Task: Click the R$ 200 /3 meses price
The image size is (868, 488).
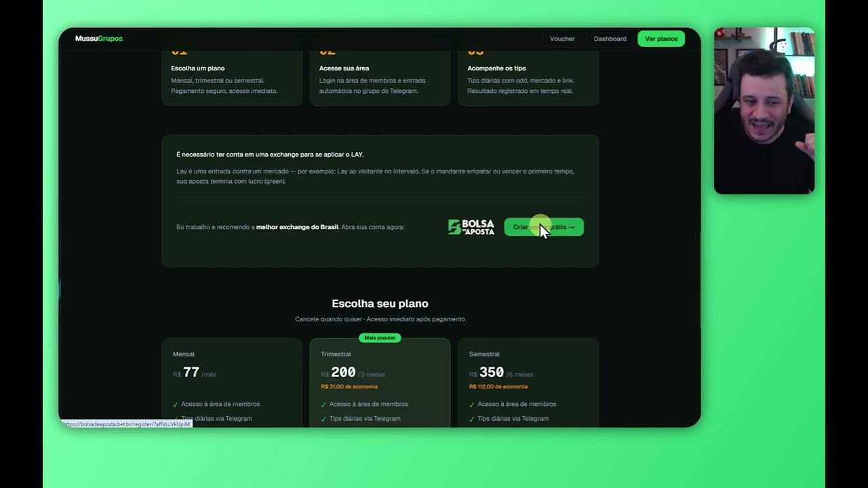Action: [x=353, y=373]
